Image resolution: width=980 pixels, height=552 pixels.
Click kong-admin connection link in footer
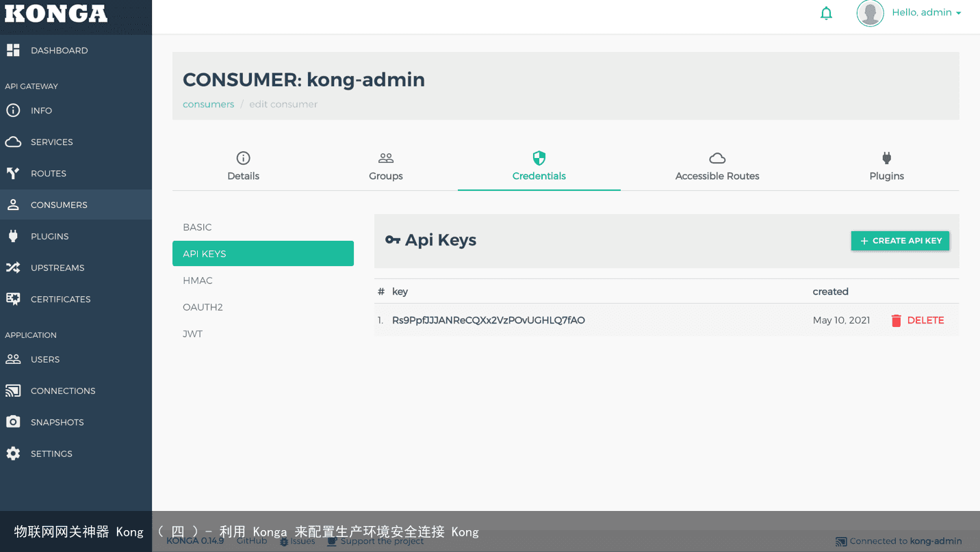click(x=936, y=541)
